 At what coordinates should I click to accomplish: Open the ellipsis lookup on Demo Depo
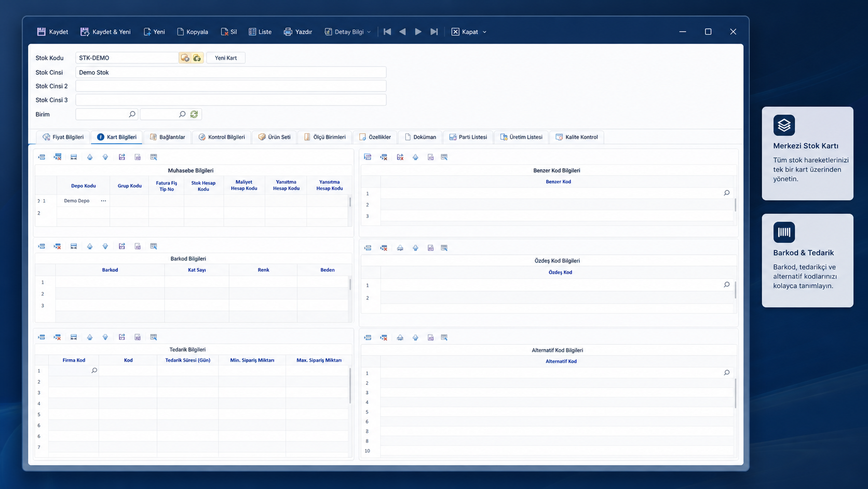click(x=103, y=201)
